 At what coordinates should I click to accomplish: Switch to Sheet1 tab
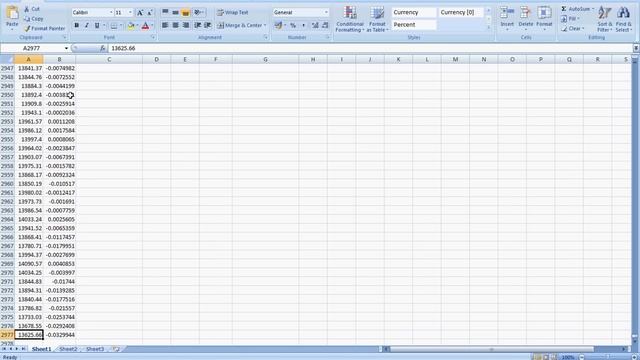[42, 349]
